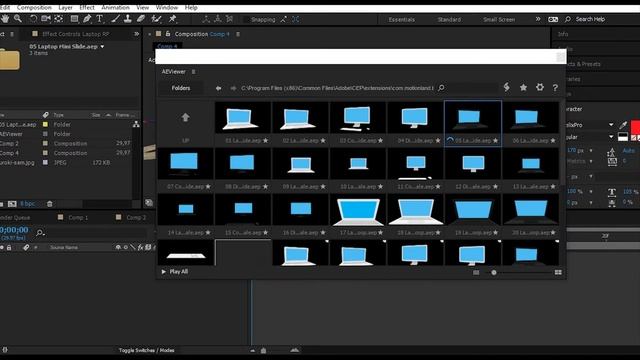Select the Unified Camera tool

pyautogui.click(x=46, y=19)
